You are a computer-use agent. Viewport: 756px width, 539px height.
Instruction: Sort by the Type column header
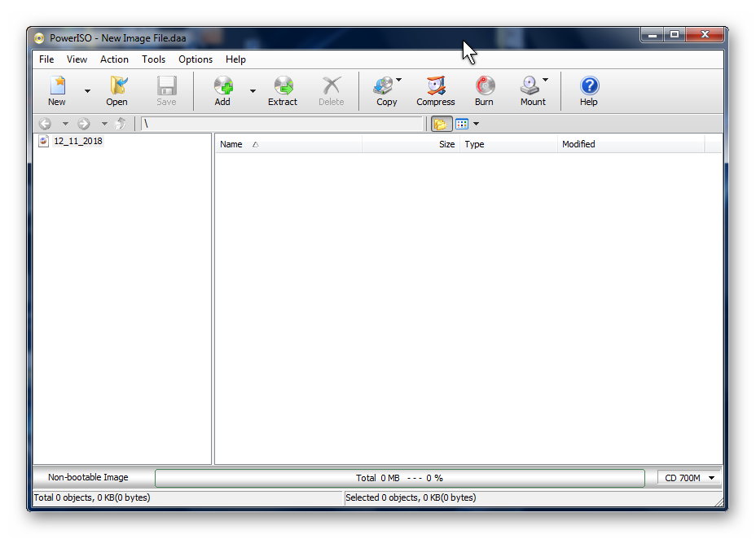click(x=508, y=144)
